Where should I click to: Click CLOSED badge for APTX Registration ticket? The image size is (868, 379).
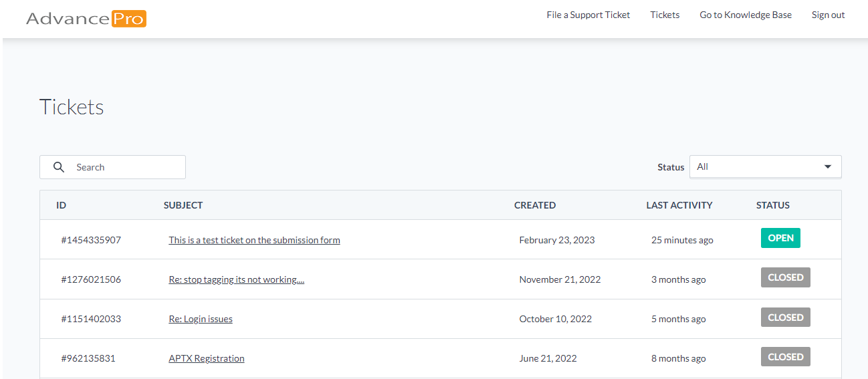[x=785, y=357]
